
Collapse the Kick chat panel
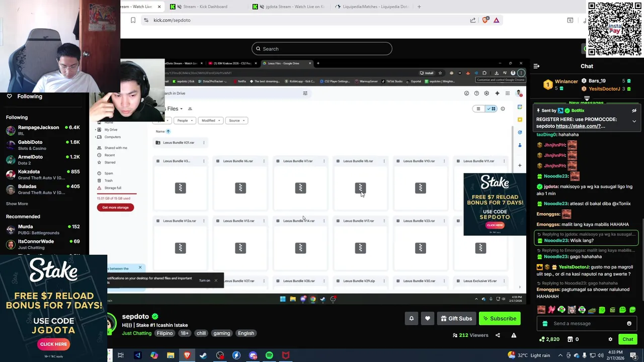click(x=536, y=66)
